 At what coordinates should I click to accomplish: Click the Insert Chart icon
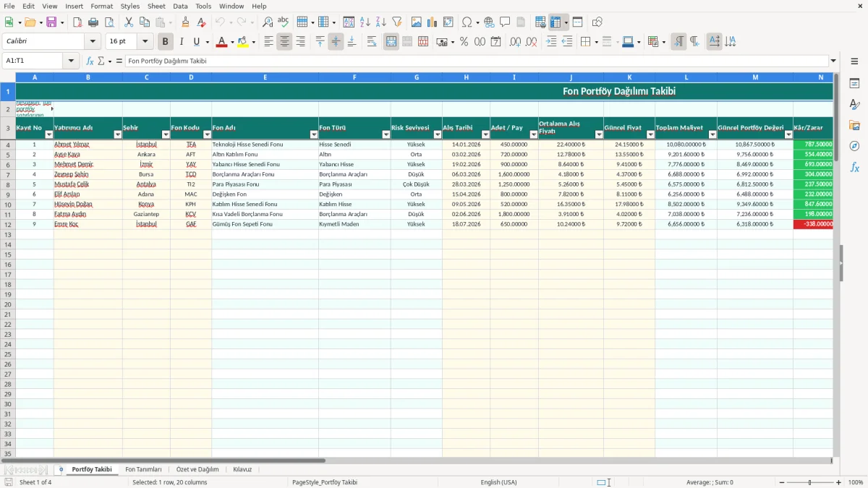[x=433, y=22]
